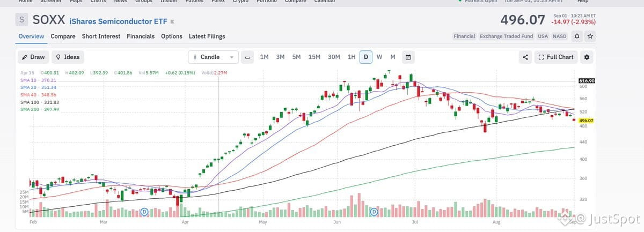
Task: Switch chart to weekly W interval
Action: [379, 57]
